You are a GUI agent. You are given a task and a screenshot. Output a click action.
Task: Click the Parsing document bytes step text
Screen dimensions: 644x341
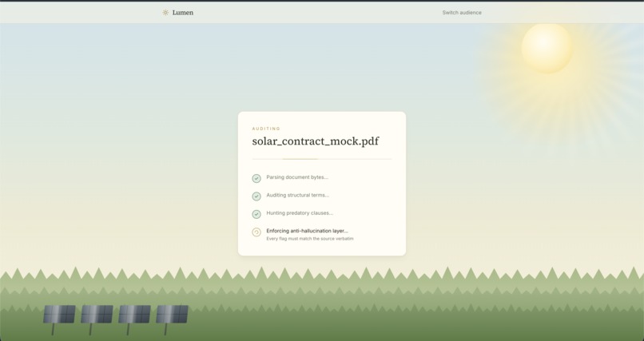pos(297,177)
